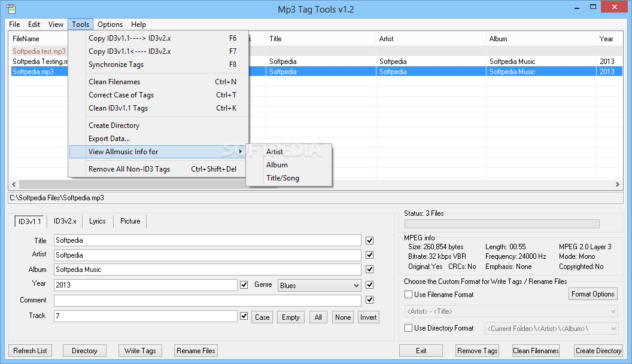The height and width of the screenshot is (364, 632).
Task: Click the Empty button
Action: [x=291, y=317]
